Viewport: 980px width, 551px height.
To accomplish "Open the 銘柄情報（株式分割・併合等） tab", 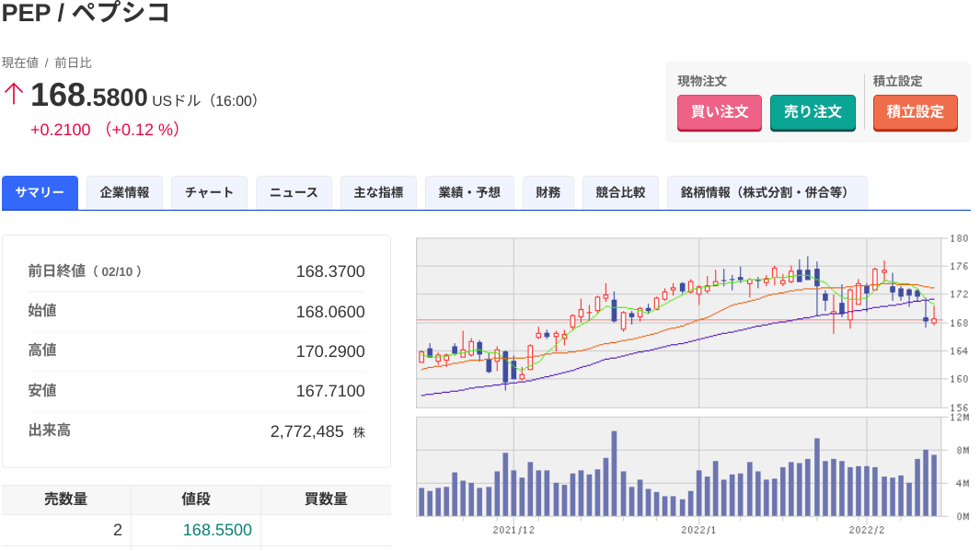I will tap(767, 192).
